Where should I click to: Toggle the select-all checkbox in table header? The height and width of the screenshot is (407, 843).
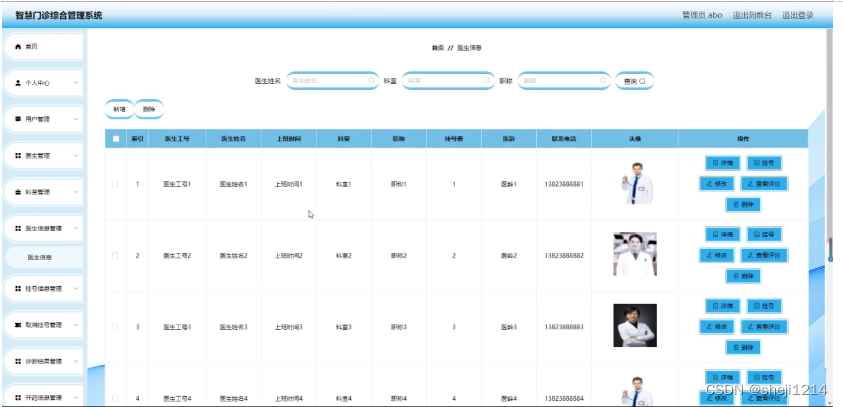click(x=116, y=139)
